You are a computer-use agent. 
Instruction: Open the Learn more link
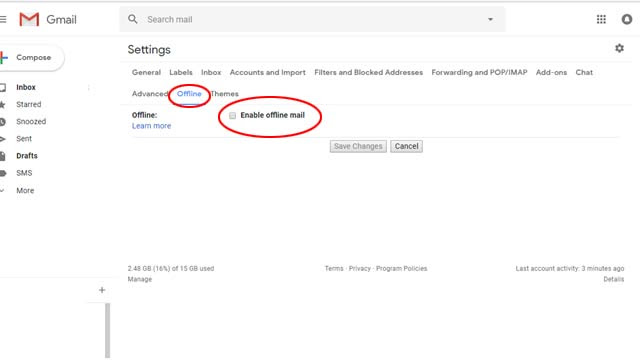[151, 126]
